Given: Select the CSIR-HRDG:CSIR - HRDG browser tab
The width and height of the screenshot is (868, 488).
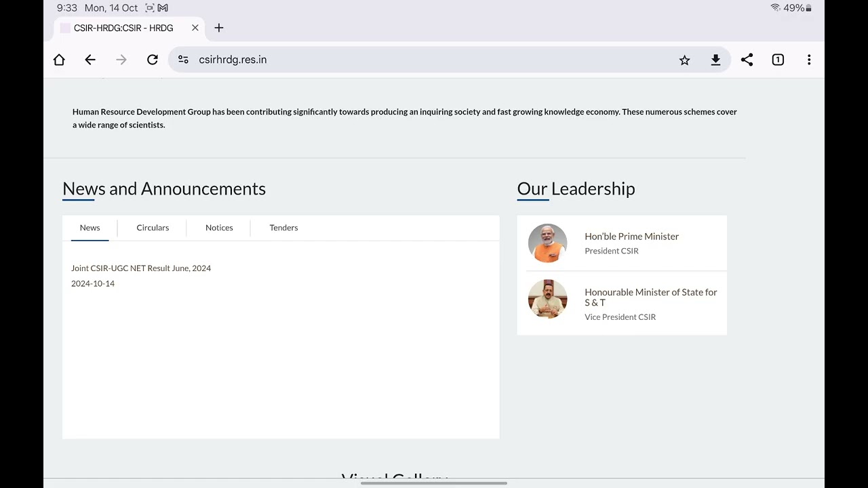Looking at the screenshot, I should click(x=129, y=28).
